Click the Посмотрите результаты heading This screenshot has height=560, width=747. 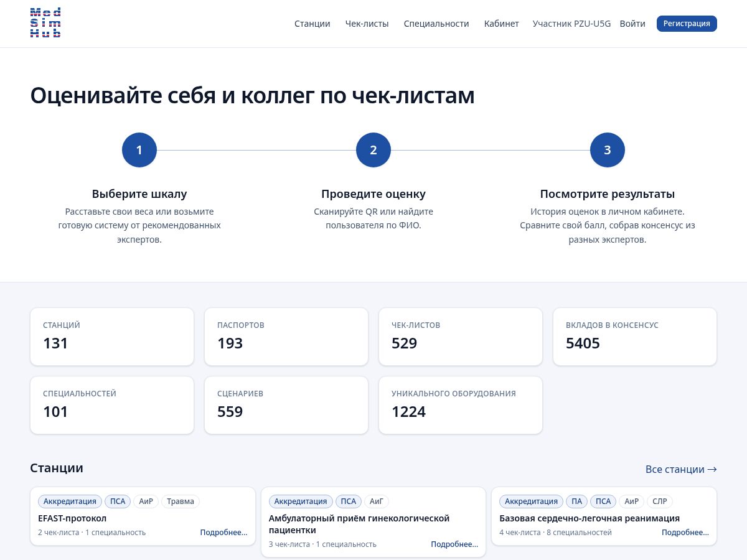pos(608,194)
